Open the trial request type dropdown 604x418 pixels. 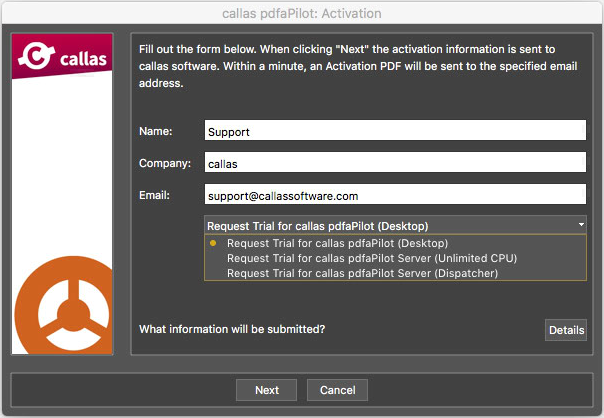(395, 225)
